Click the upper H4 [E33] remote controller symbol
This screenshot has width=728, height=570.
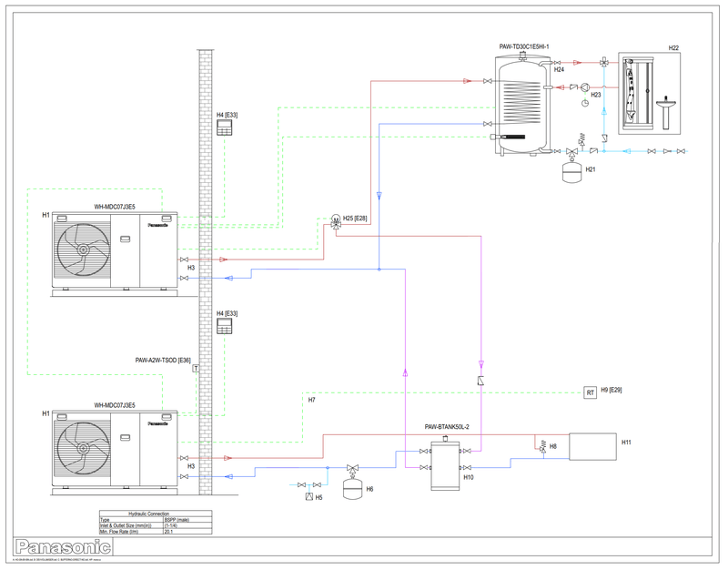(224, 127)
